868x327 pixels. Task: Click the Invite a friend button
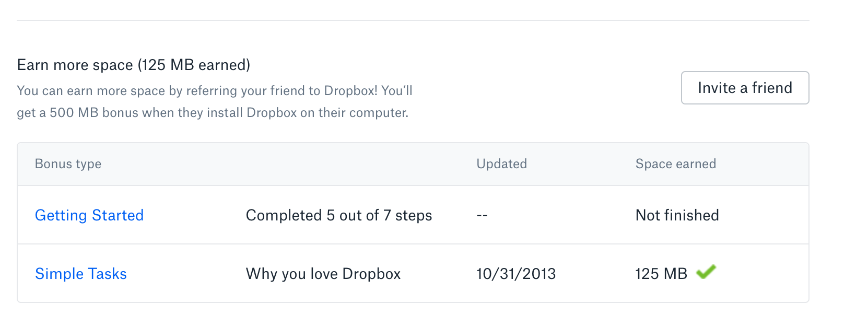click(745, 88)
